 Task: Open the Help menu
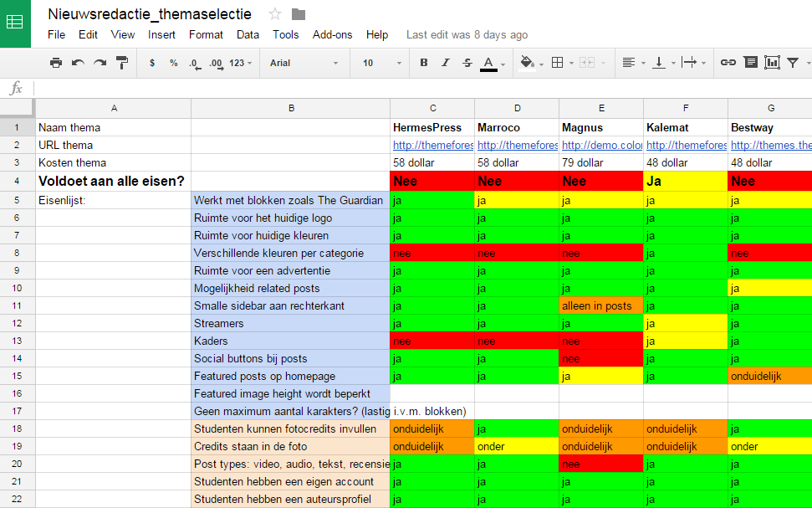pyautogui.click(x=377, y=34)
